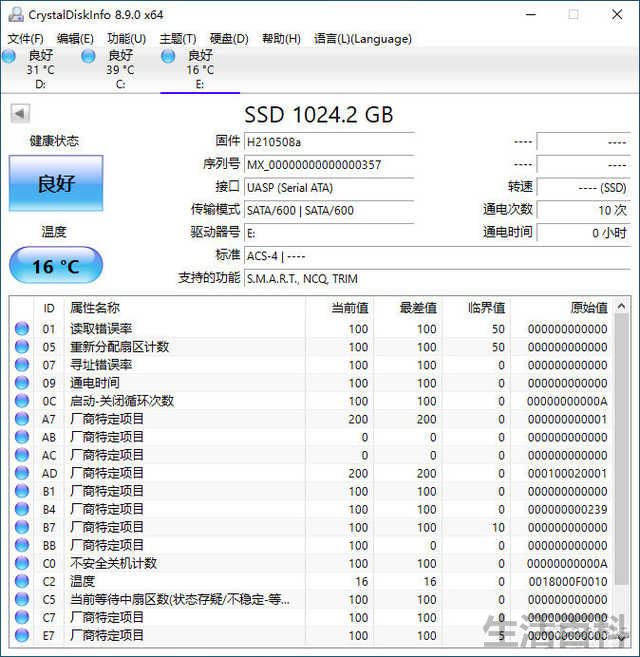Close the CrystalDiskInfo window
Screen dimensions: 640x657
click(x=617, y=15)
